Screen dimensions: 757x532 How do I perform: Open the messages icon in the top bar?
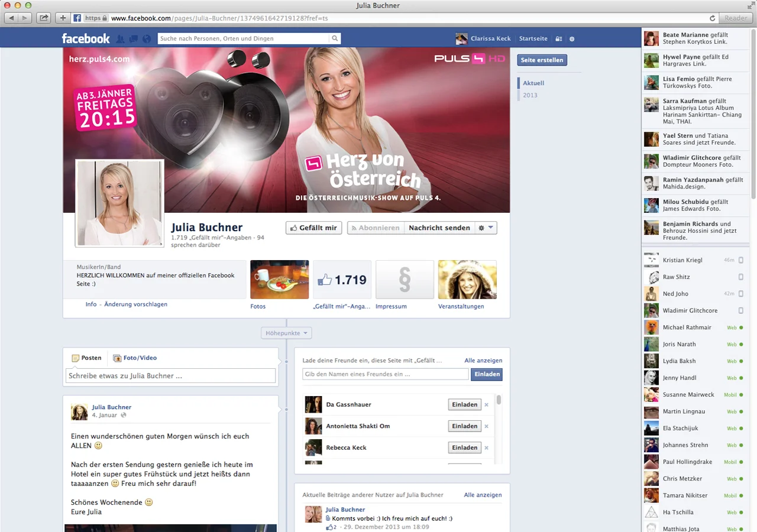pos(134,39)
